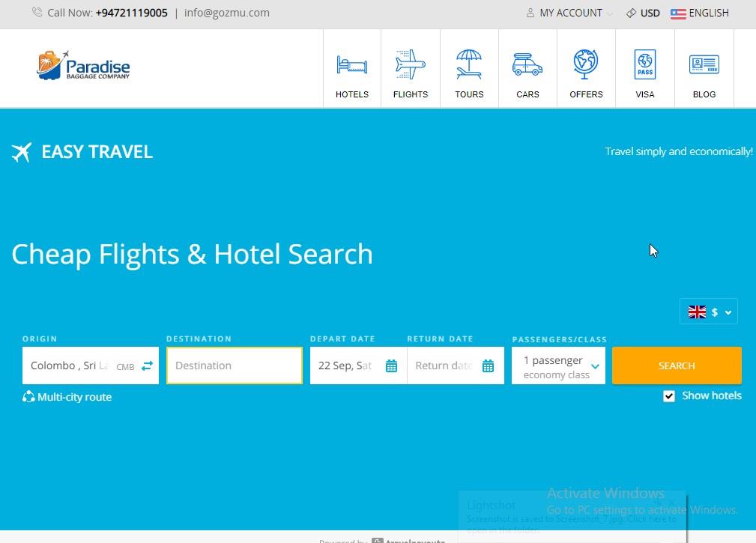Image resolution: width=756 pixels, height=543 pixels.
Task: Click the Origin field showing Colombo
Action: click(90, 365)
